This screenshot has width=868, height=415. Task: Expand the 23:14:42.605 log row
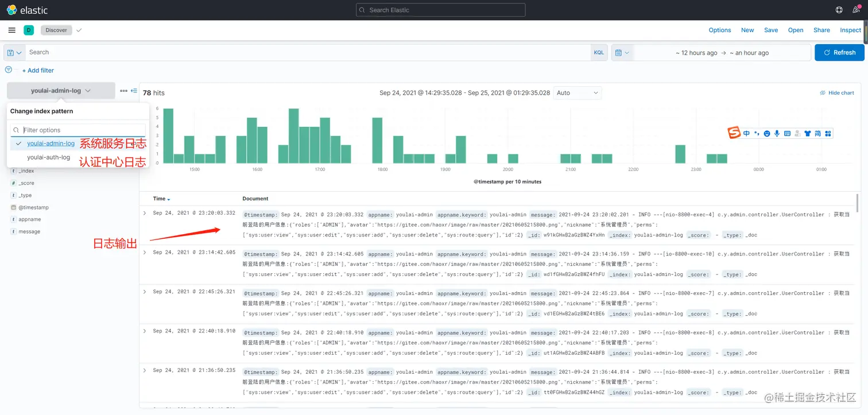pyautogui.click(x=145, y=252)
